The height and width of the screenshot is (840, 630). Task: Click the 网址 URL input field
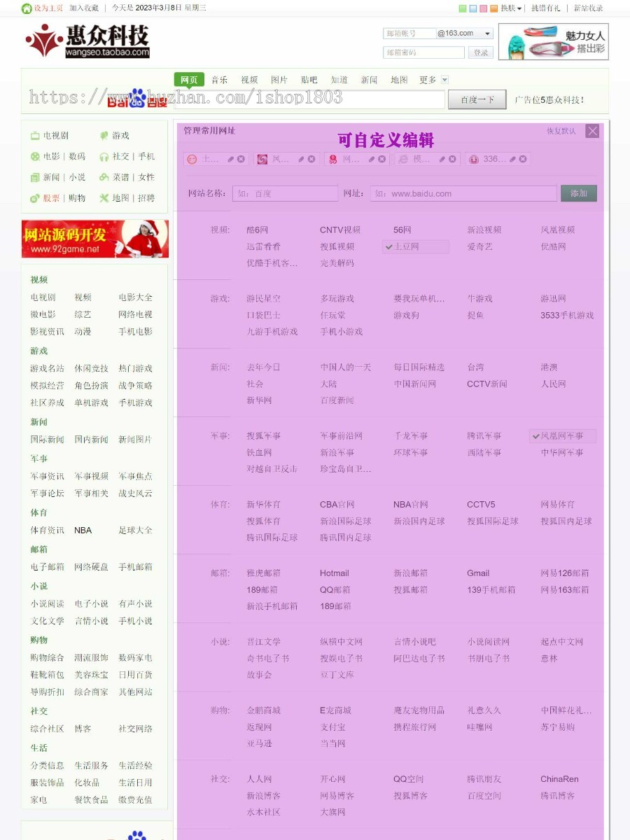click(464, 193)
